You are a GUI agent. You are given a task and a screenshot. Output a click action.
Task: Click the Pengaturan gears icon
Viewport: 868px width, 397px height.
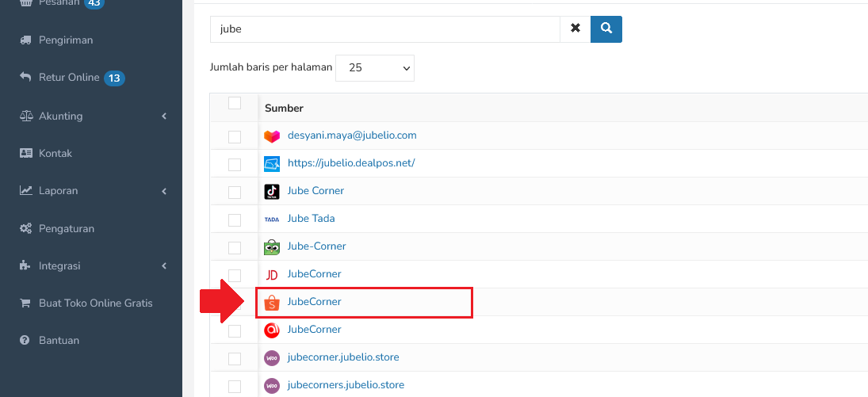(x=25, y=228)
